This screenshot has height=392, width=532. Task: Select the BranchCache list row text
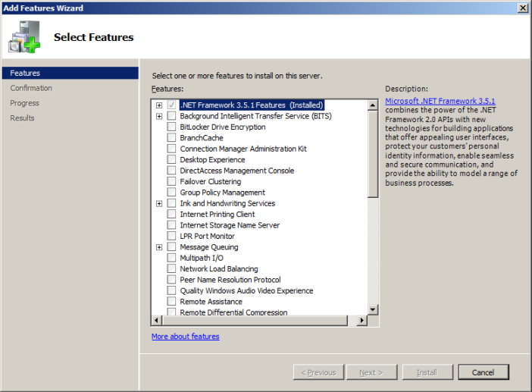click(202, 138)
